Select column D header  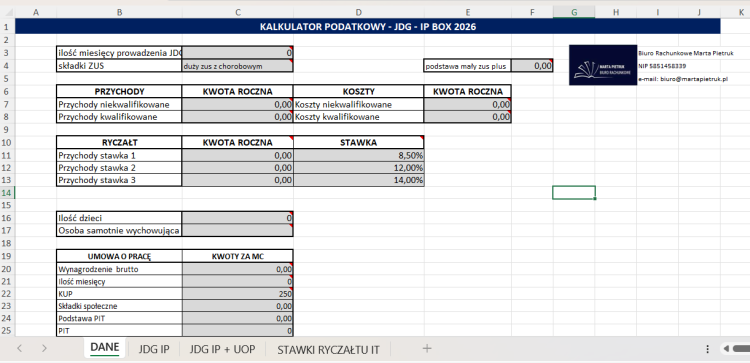point(359,12)
